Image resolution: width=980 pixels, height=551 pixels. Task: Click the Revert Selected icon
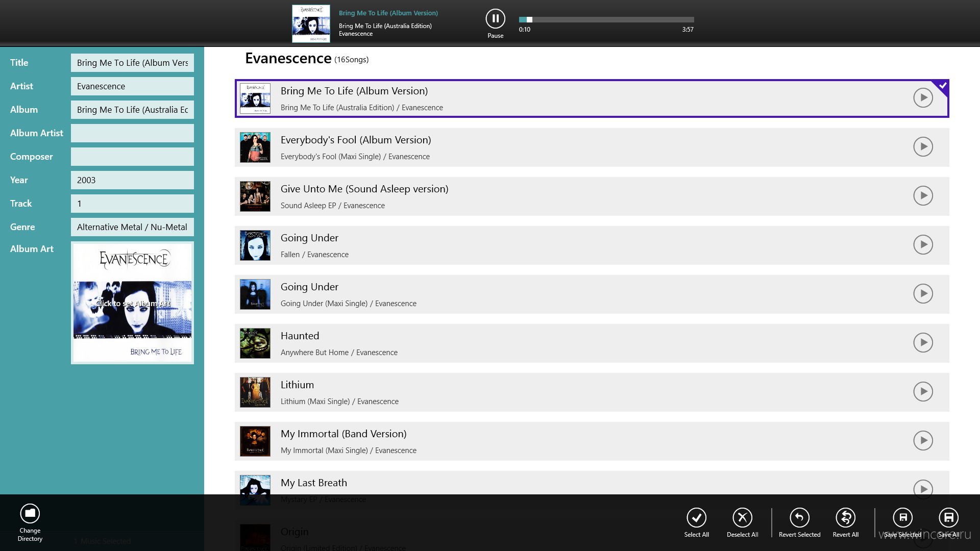tap(799, 517)
